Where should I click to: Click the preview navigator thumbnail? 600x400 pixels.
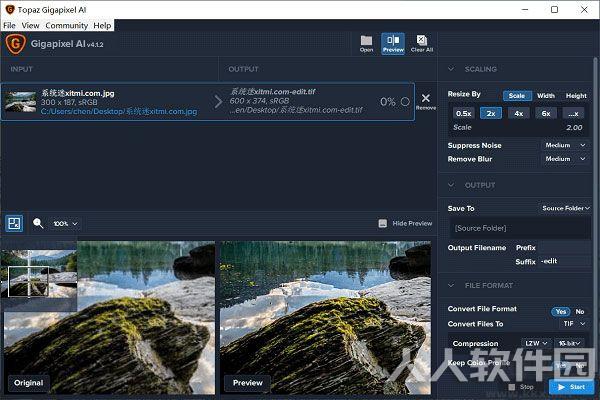(39, 274)
